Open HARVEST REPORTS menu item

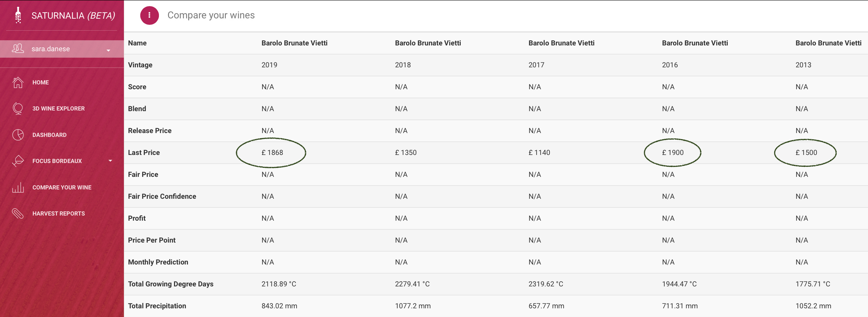pyautogui.click(x=59, y=214)
